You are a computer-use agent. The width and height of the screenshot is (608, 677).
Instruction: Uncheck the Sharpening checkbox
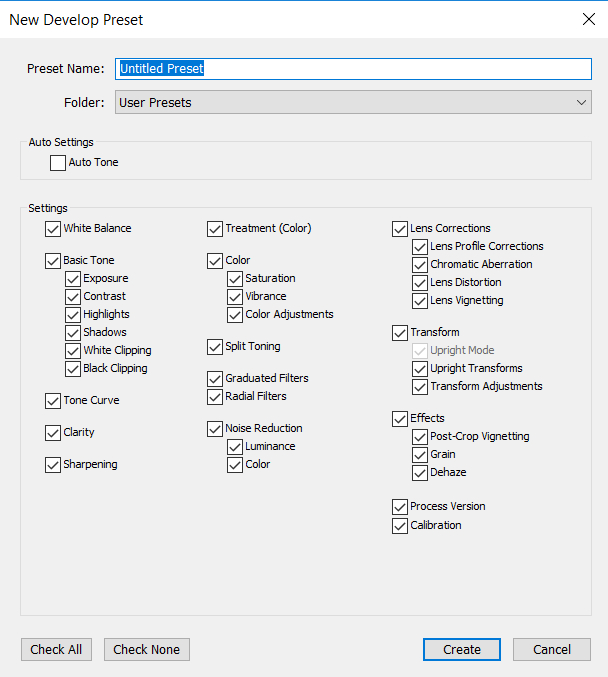pyautogui.click(x=53, y=465)
